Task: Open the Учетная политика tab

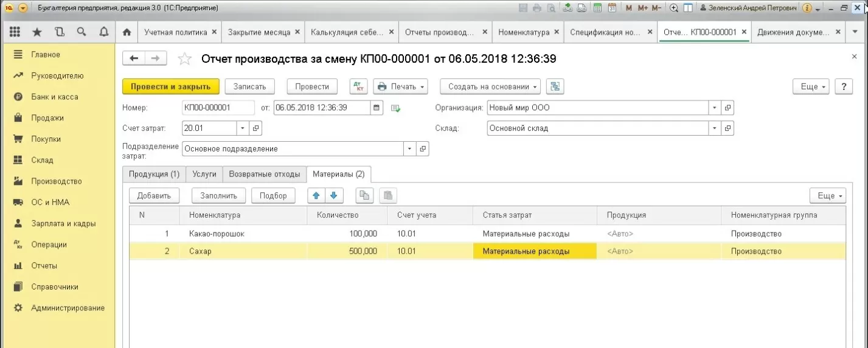Action: 175,32
